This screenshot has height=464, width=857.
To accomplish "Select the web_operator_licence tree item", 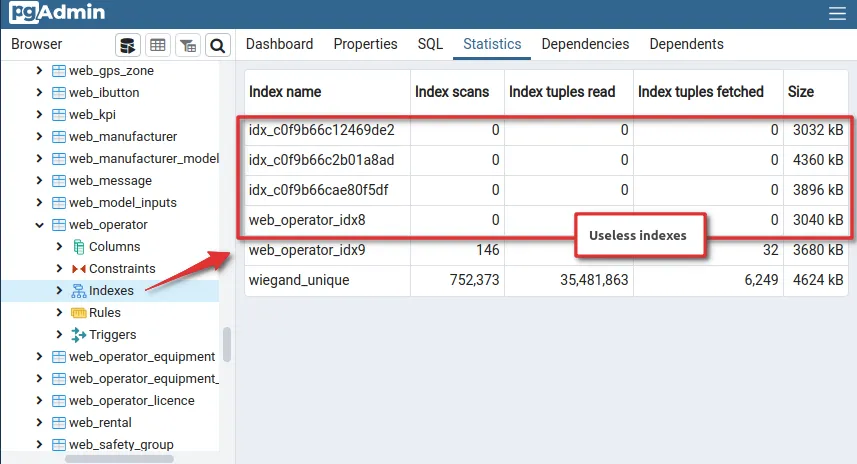I will click(132, 401).
